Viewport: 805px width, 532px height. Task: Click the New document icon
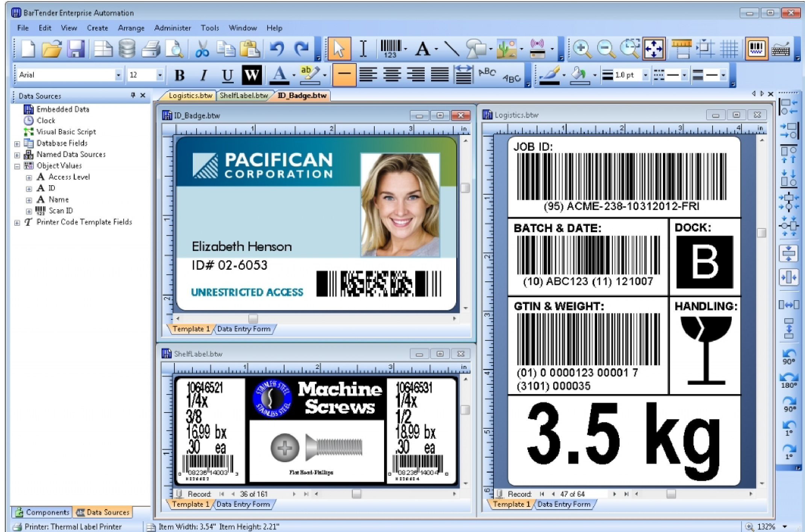point(28,49)
